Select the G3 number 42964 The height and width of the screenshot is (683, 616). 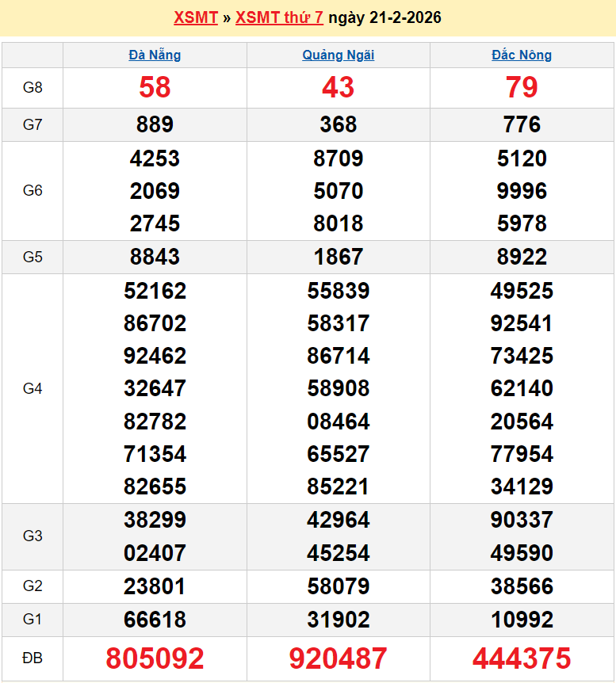(x=339, y=520)
